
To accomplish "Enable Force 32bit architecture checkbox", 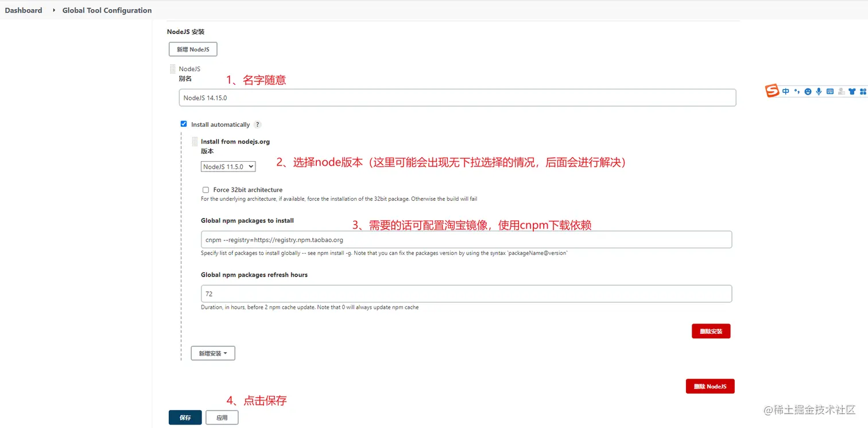I will 206,190.
